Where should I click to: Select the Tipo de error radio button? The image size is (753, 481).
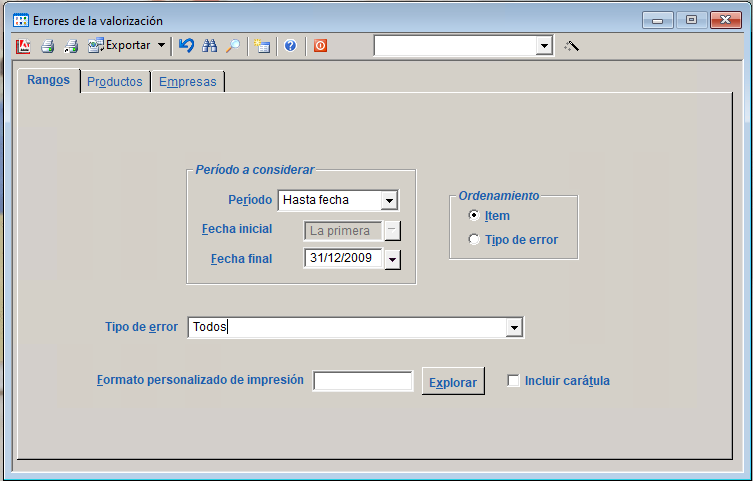pyautogui.click(x=474, y=240)
